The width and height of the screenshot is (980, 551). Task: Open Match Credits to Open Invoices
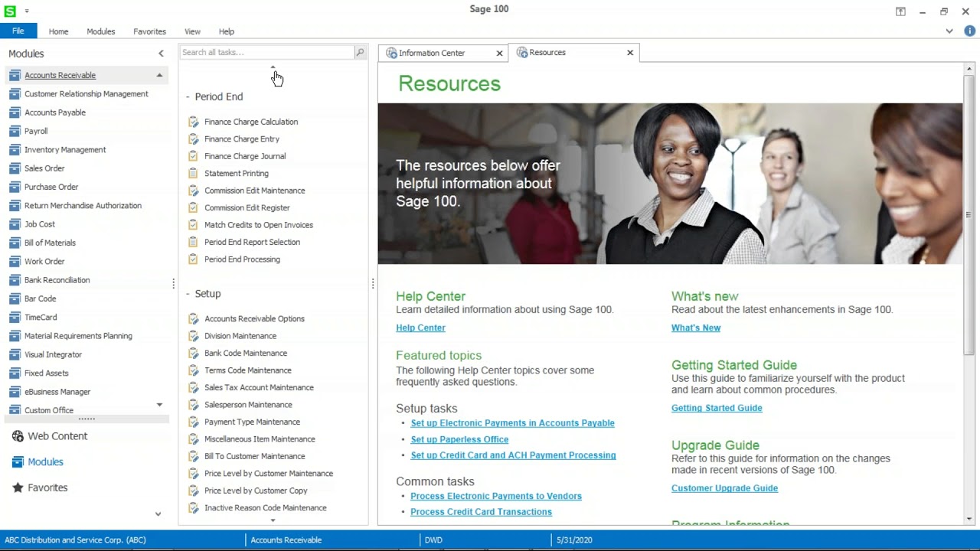pos(259,225)
